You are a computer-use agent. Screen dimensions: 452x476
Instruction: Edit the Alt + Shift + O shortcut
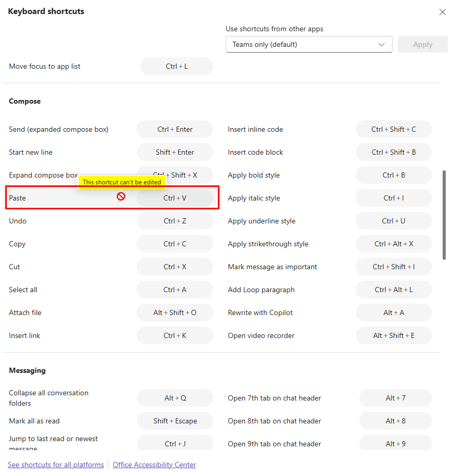175,312
